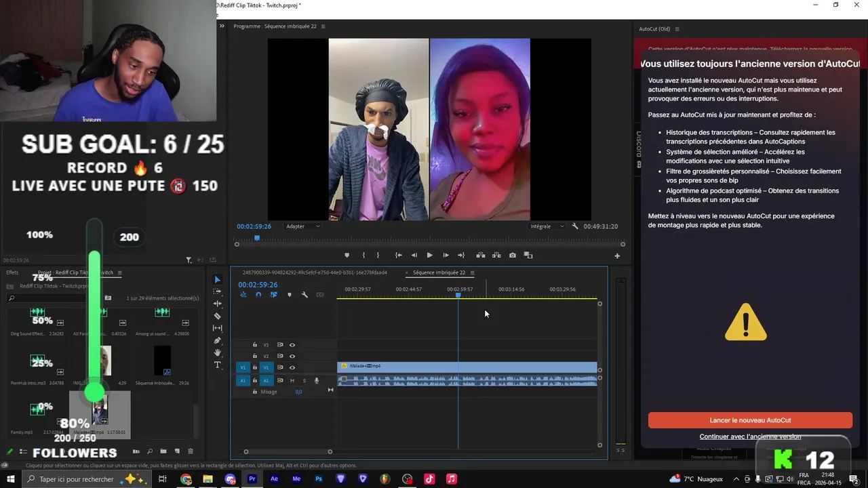Toggle A1 source patching button
868x488 pixels.
pos(243,381)
